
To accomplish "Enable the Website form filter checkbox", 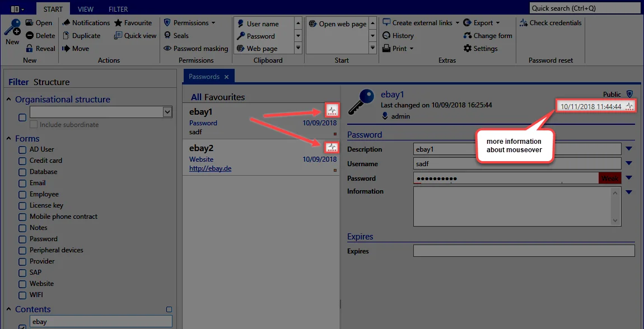I will (x=22, y=284).
